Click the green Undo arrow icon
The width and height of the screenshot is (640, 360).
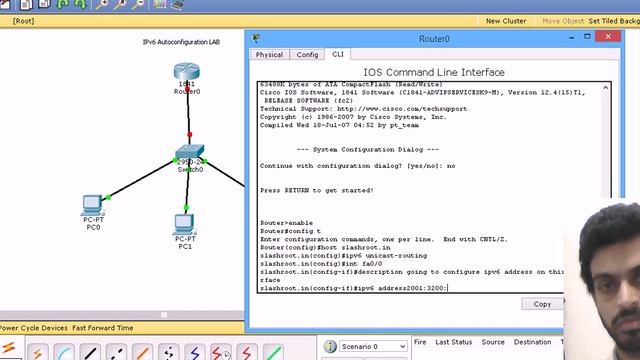click(x=62, y=4)
